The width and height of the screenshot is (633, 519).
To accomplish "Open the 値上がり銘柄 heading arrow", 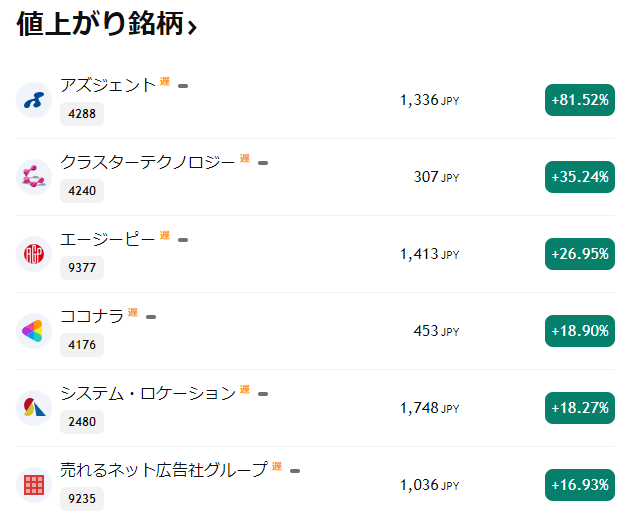I will click(192, 28).
